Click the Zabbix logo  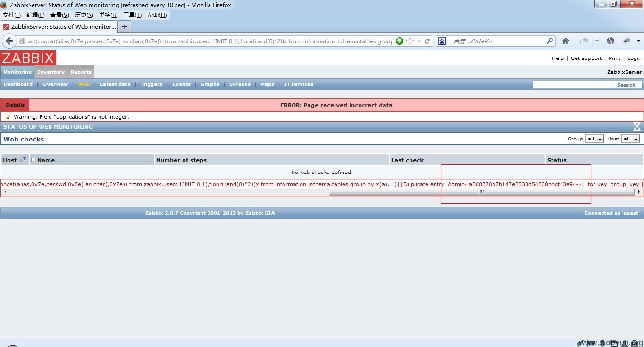(x=28, y=58)
